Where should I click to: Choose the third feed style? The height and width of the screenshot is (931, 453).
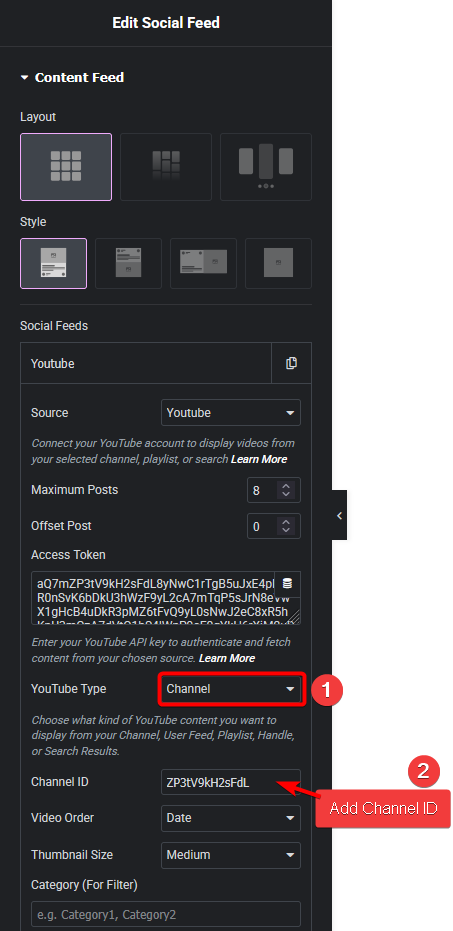(x=204, y=264)
